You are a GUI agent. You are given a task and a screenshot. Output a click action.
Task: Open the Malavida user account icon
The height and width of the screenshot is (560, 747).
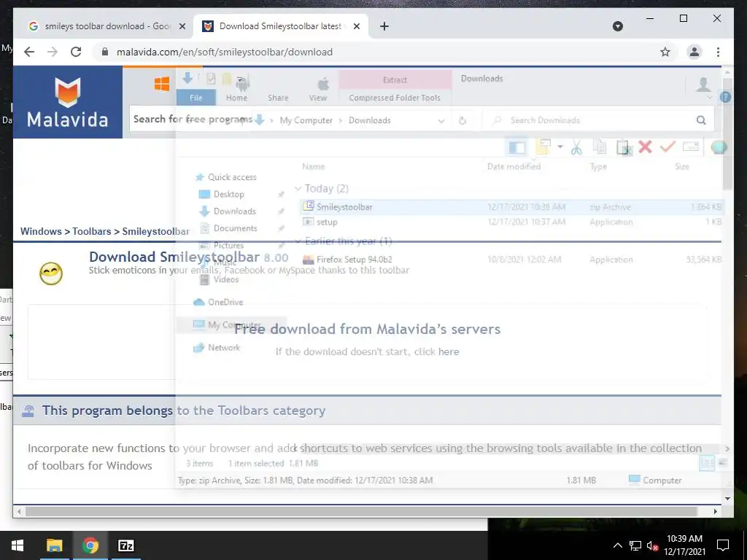[703, 85]
